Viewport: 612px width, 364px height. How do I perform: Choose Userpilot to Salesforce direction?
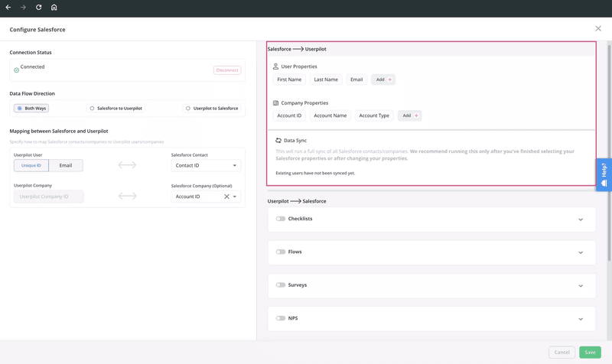pos(211,109)
